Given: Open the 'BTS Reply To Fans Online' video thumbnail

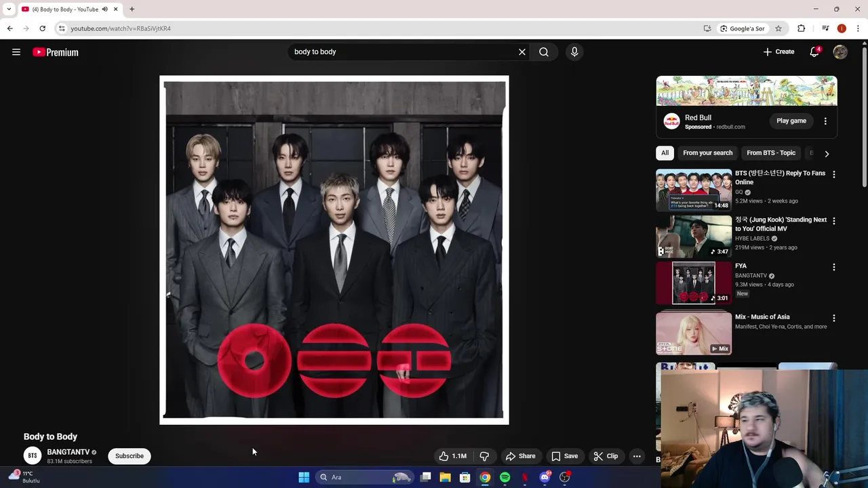Looking at the screenshot, I should [694, 190].
